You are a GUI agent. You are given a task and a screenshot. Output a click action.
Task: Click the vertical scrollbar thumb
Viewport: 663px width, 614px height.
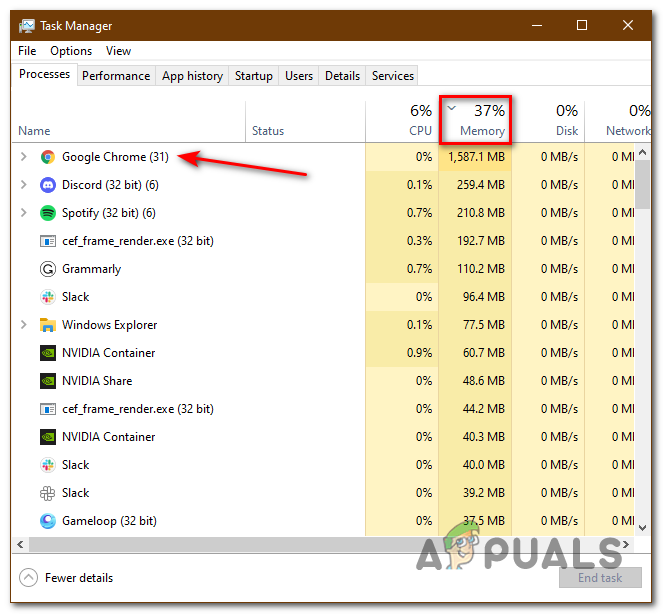(x=643, y=185)
